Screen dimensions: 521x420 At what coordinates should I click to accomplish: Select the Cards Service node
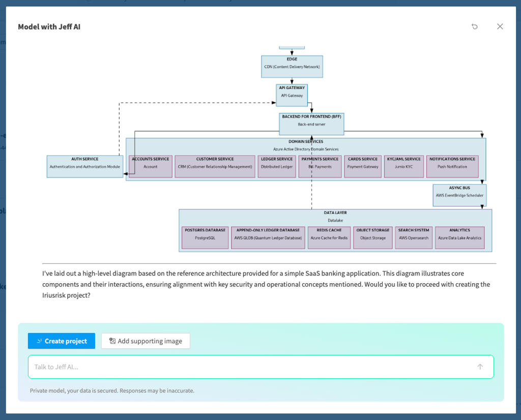coord(363,166)
